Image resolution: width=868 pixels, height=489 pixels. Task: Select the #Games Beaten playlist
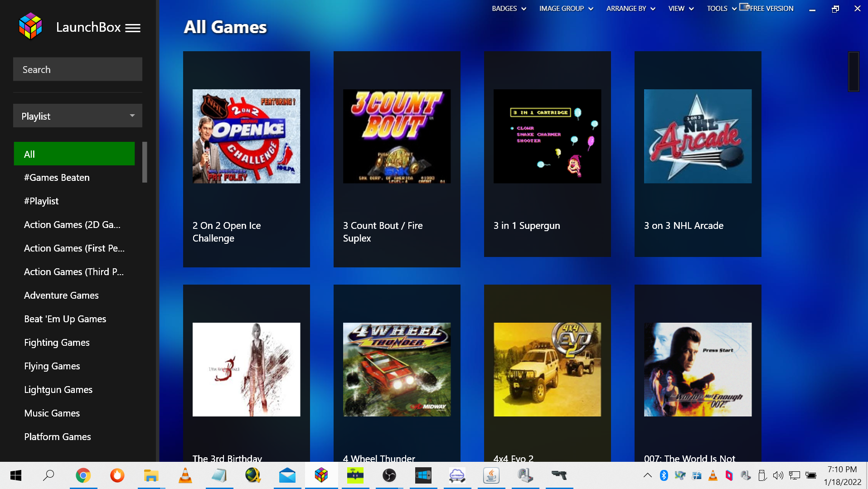click(57, 178)
